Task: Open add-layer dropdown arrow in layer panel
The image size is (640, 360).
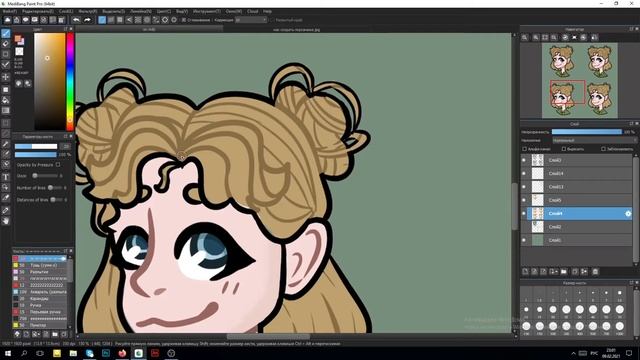Action: (x=554, y=271)
